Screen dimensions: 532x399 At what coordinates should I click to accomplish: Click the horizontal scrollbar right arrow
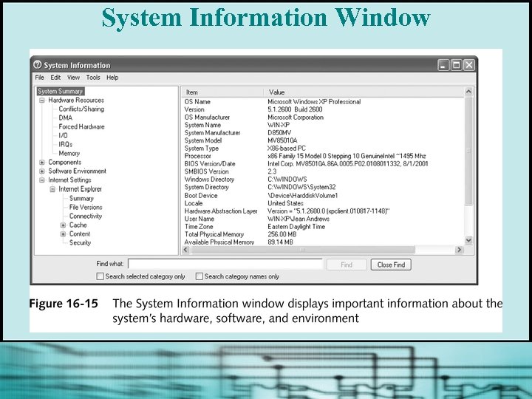click(x=459, y=250)
